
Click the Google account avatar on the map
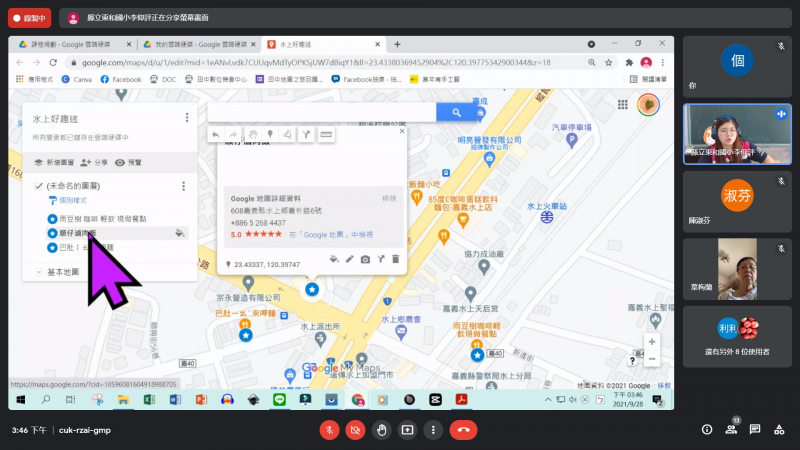(648, 105)
